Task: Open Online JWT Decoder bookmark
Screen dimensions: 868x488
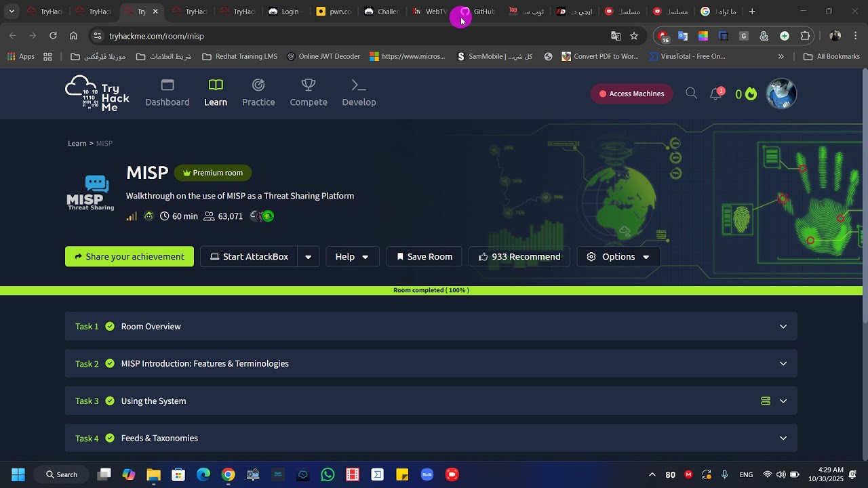Action: [x=323, y=57]
